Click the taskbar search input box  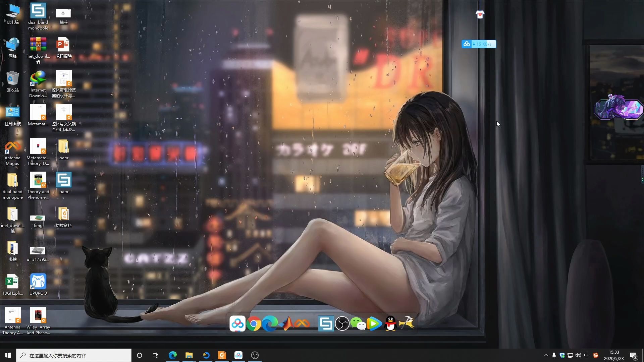coord(74,355)
